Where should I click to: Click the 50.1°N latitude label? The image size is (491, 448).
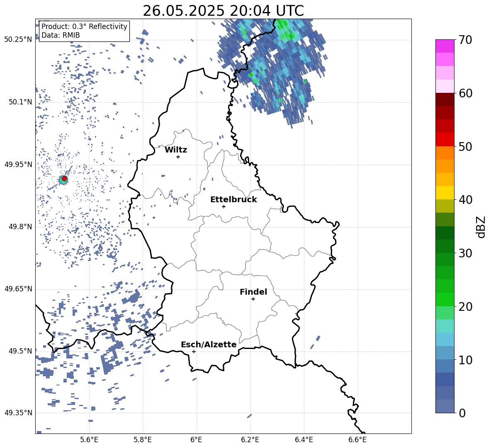pos(20,102)
